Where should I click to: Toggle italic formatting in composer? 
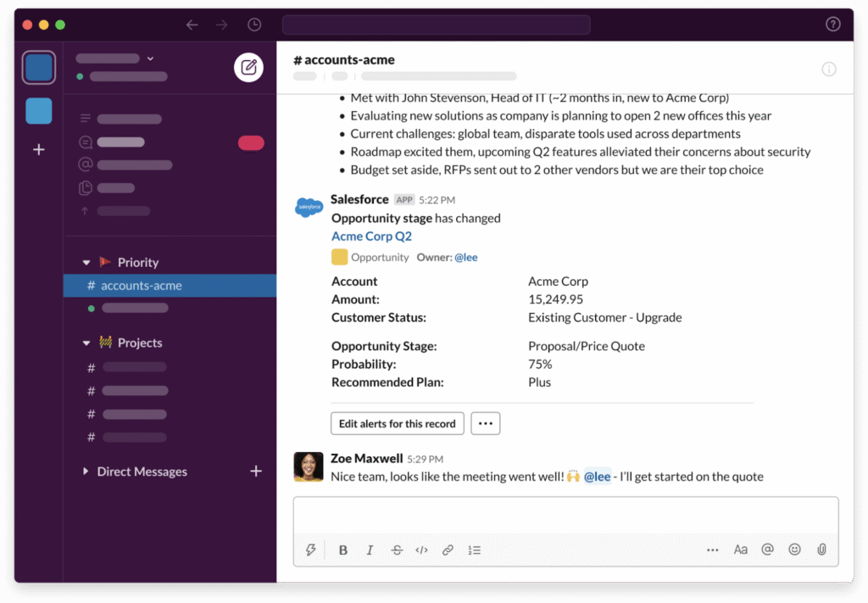(x=370, y=550)
